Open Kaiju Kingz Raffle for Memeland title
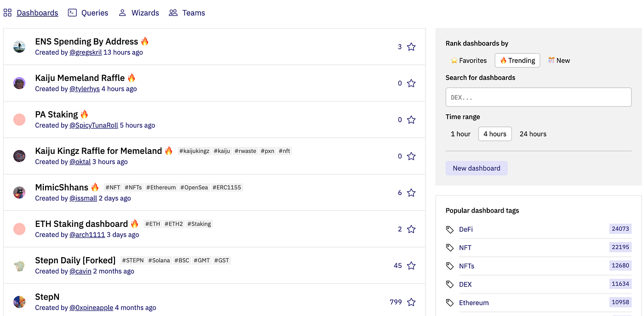The width and height of the screenshot is (644, 316). pos(98,151)
